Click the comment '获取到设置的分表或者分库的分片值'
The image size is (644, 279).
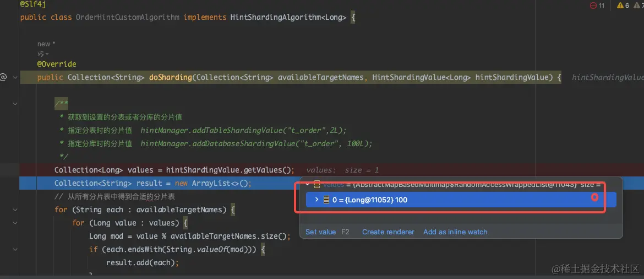[x=125, y=117]
